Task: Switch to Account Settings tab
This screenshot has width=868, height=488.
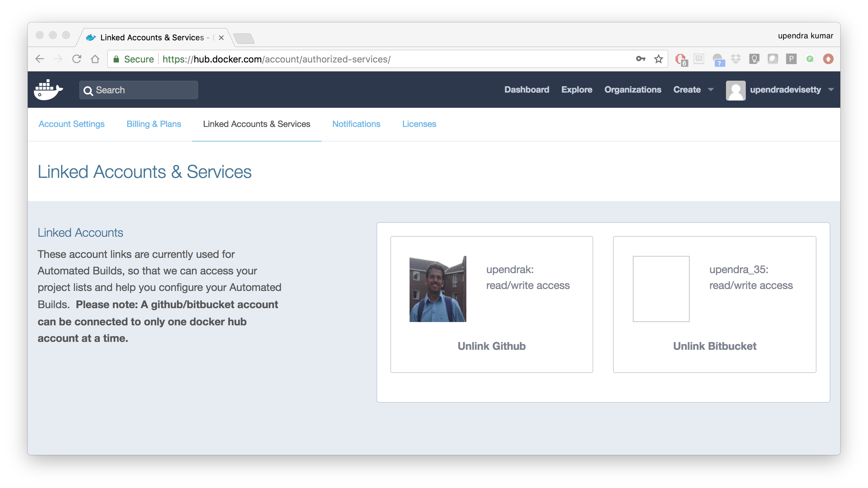Action: coord(71,124)
